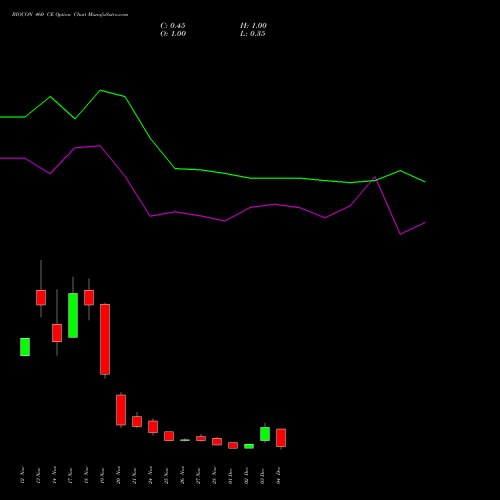This screenshot has width=500, height=500.
Task: Click the 20 Nov date label
Action: 118,475
